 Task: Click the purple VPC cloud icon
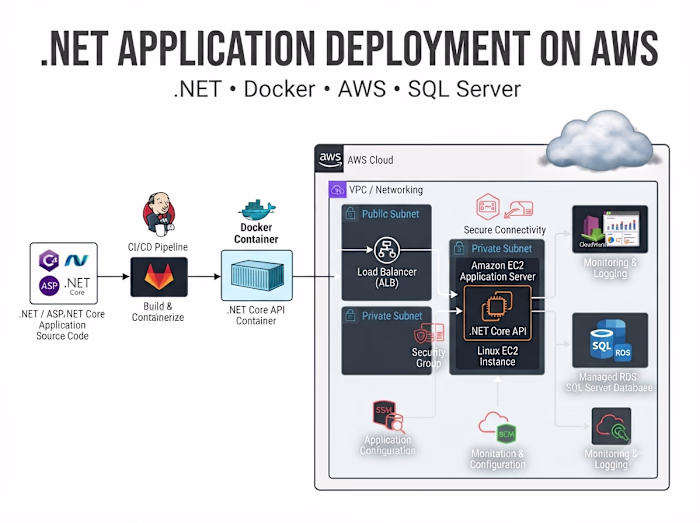point(337,189)
